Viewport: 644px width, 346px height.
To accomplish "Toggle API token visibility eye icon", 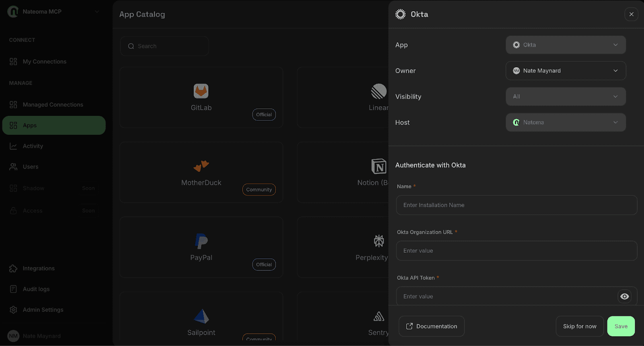I will pyautogui.click(x=624, y=297).
